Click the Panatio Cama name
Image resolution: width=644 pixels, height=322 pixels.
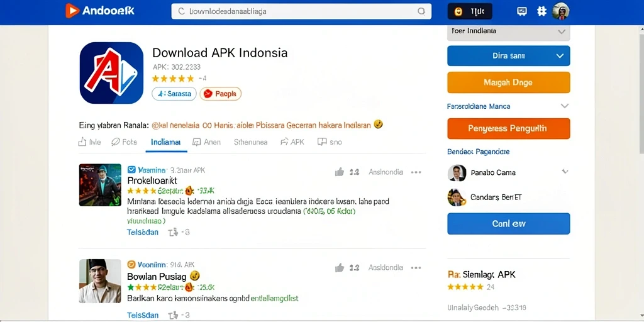pyautogui.click(x=493, y=172)
